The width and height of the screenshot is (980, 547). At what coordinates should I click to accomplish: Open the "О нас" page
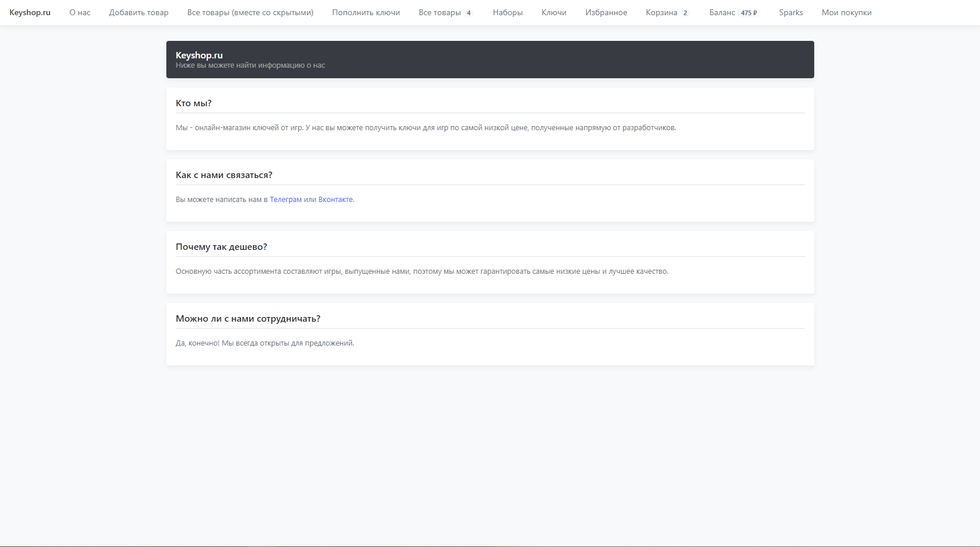(x=80, y=12)
